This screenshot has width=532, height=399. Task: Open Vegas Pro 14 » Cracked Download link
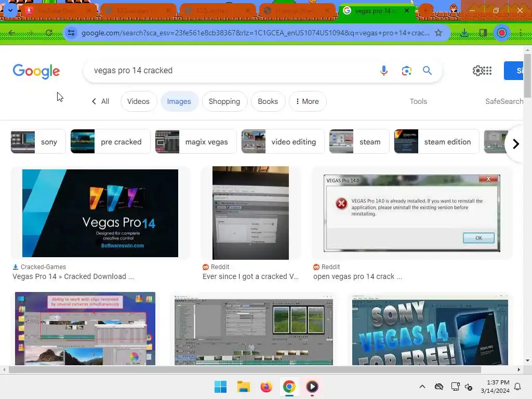coord(73,276)
